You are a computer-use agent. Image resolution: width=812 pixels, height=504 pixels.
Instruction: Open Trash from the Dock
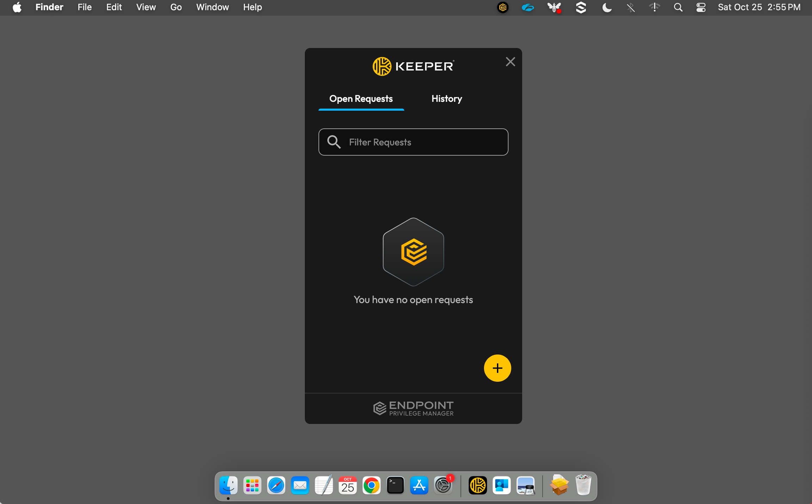pos(583,485)
